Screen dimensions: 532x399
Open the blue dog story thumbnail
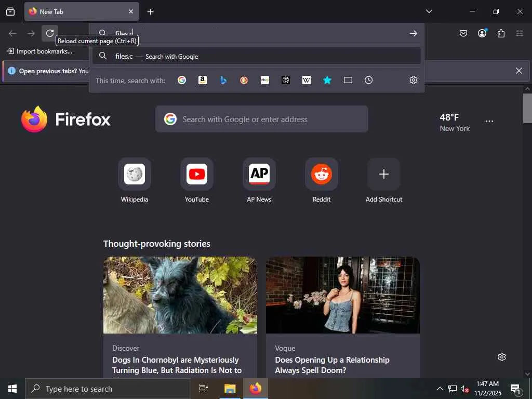[180, 295]
